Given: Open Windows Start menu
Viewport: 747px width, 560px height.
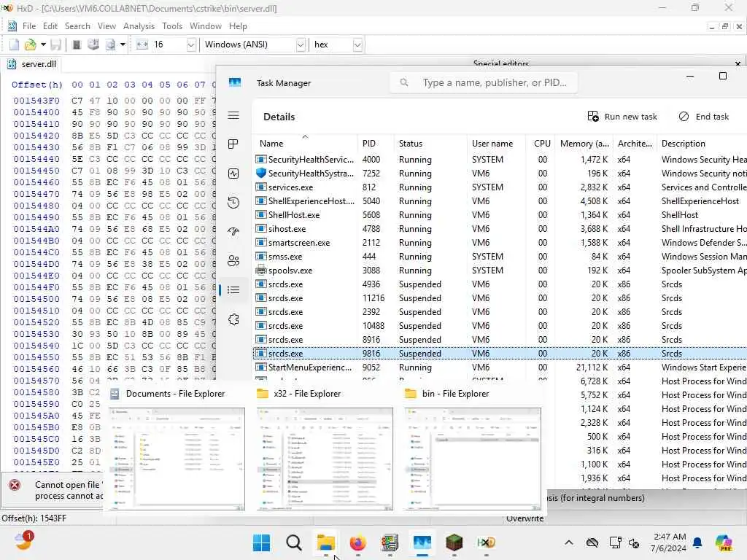Looking at the screenshot, I should click(262, 542).
